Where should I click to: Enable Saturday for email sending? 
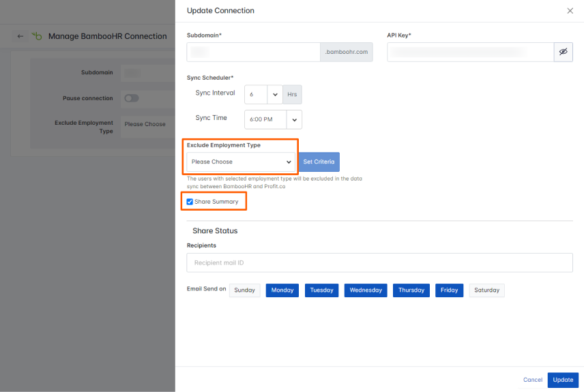click(487, 290)
